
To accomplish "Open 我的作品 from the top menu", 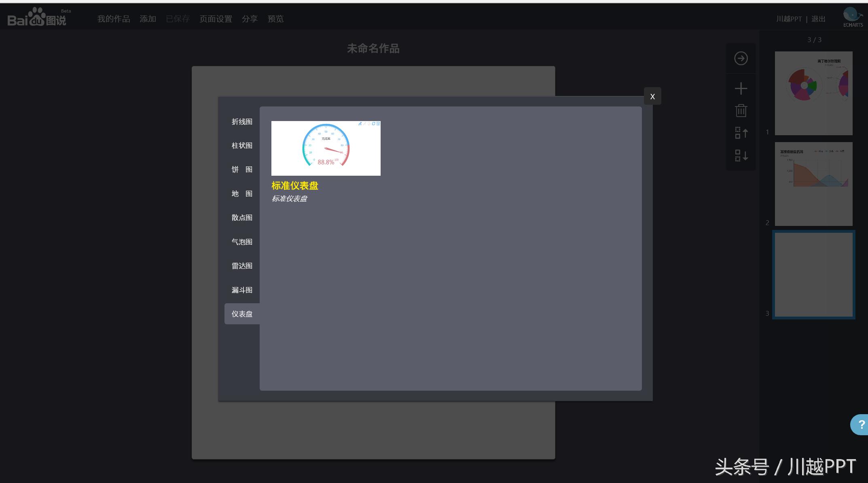I will pos(113,19).
